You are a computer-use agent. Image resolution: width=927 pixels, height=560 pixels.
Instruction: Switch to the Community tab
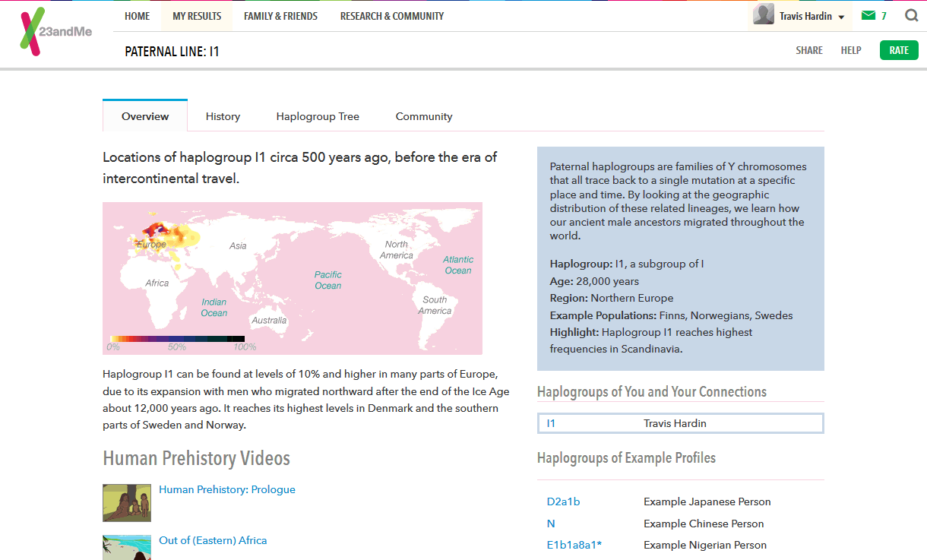pos(424,116)
